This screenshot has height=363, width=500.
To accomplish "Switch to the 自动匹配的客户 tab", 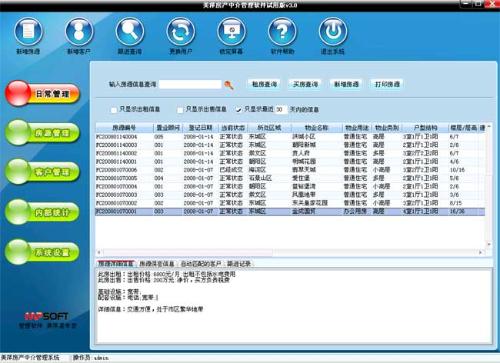I will click(x=201, y=264).
